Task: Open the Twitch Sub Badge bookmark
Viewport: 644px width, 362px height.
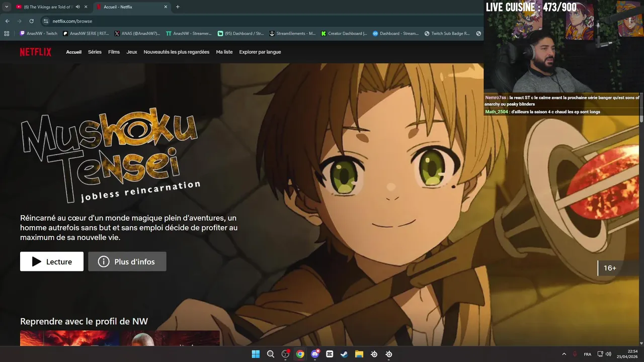Action: pos(447,34)
